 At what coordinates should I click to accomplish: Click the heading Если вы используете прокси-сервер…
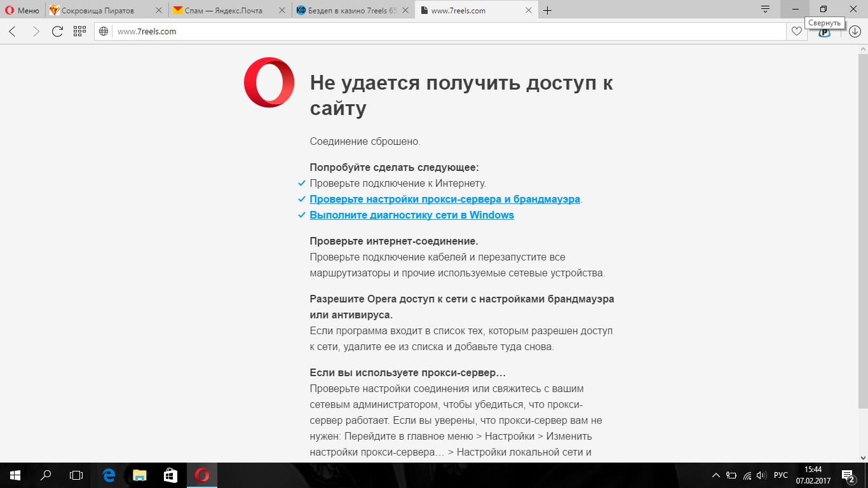pos(408,372)
